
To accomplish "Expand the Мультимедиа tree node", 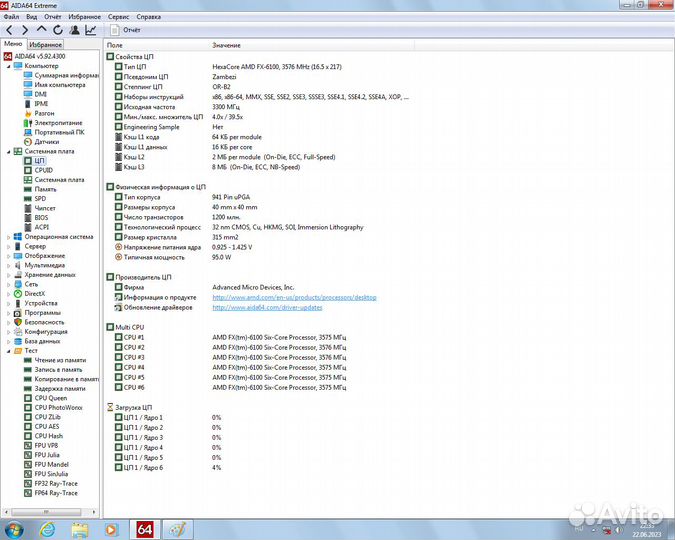I will click(x=8, y=265).
